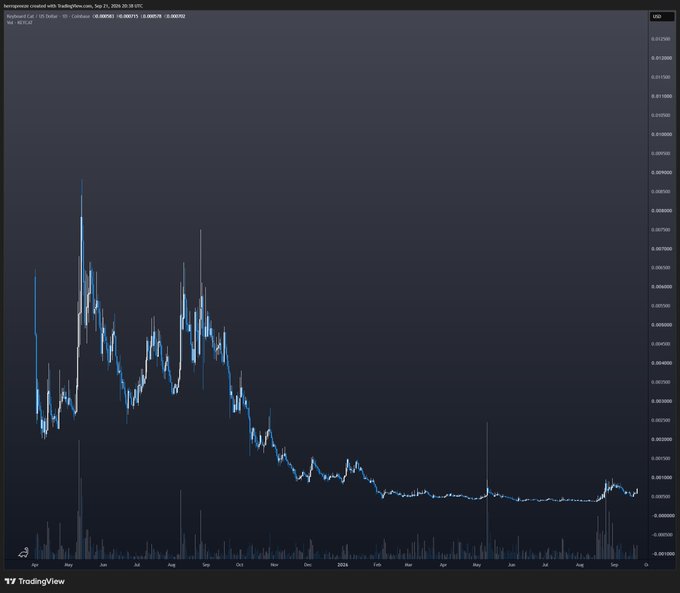This screenshot has width=680, height=593.
Task: Click the 0.012000 price axis label
Action: point(660,58)
